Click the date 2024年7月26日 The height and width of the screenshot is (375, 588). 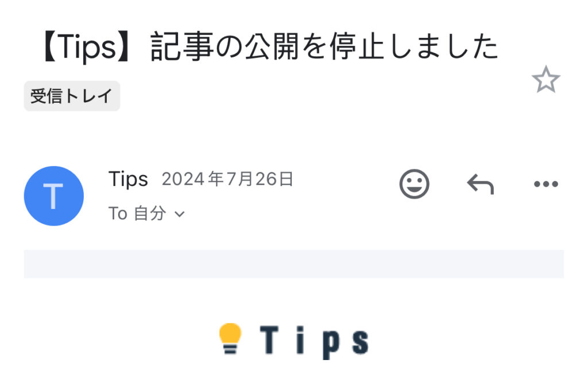point(227,179)
